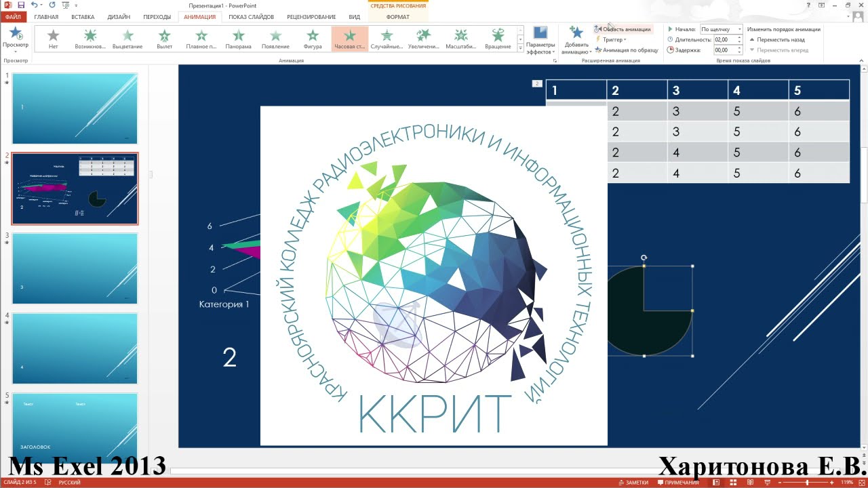Screen dimensions: 868x488
Task: Apply the Вылет animation effect
Action: point(164,39)
